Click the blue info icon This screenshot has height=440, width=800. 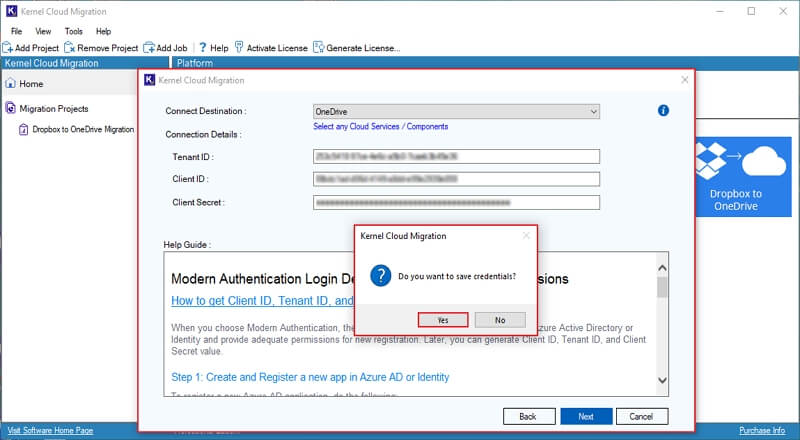pos(663,110)
